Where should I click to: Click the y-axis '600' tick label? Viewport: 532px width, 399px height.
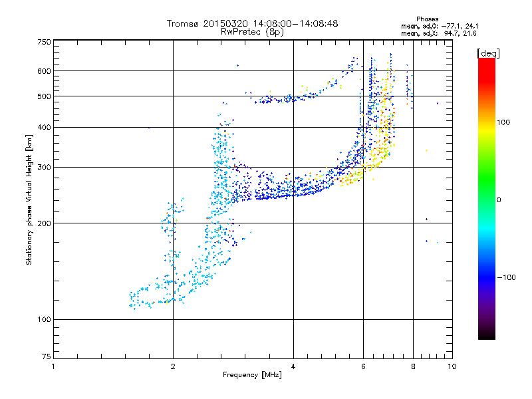pyautogui.click(x=44, y=71)
